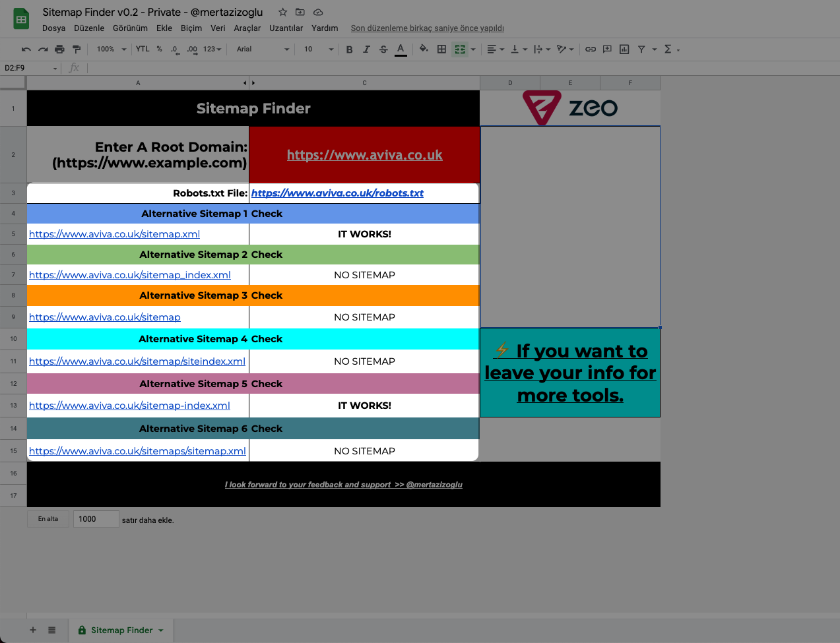Click the Insert link icon
This screenshot has width=840, height=643.
tap(590, 49)
